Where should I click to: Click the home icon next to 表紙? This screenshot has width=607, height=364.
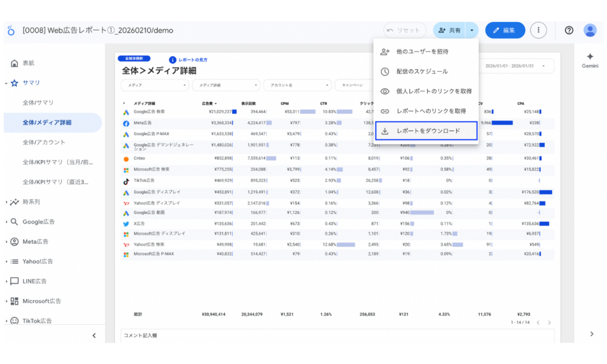[x=14, y=63]
